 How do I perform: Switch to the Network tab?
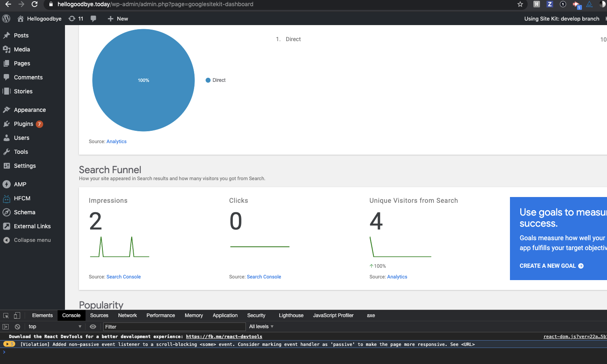tap(127, 315)
